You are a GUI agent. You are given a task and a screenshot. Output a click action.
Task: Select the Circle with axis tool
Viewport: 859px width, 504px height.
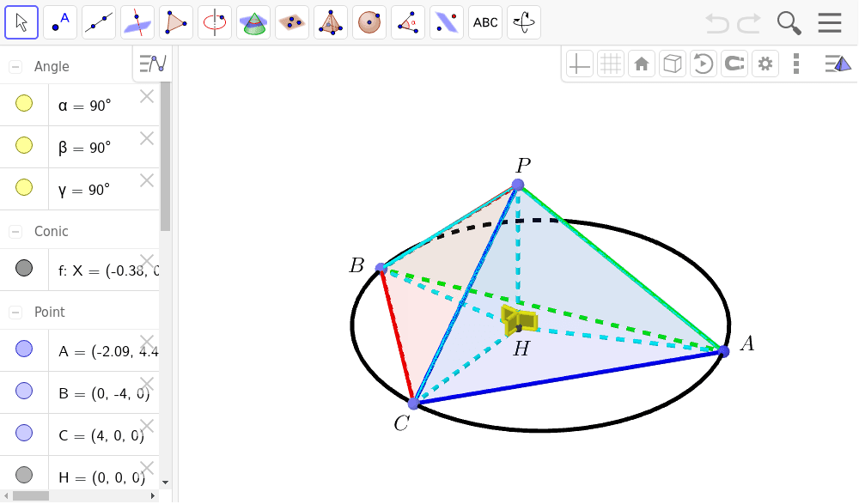215,22
